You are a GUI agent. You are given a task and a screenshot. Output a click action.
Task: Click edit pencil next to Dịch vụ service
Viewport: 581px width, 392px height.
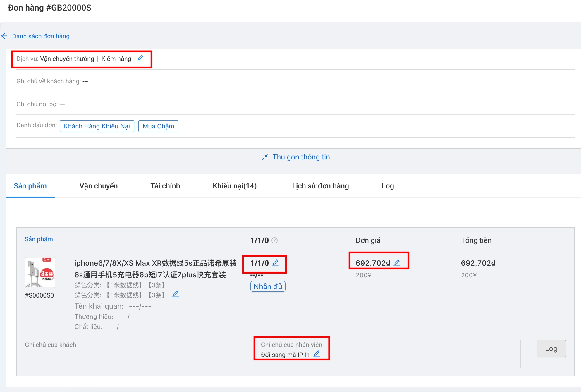[x=140, y=58]
